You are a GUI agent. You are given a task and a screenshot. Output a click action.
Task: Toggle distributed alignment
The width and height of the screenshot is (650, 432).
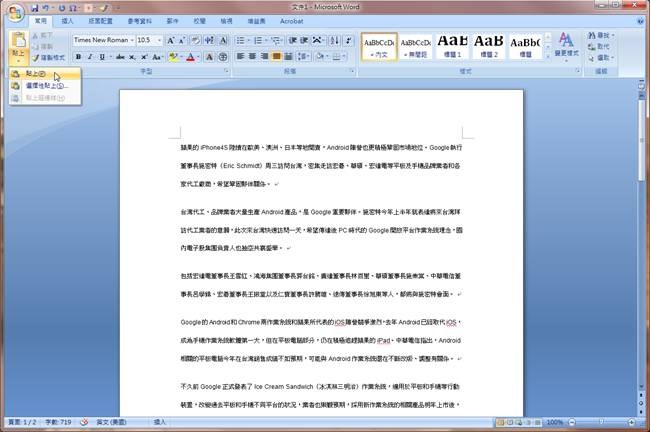tap(289, 56)
